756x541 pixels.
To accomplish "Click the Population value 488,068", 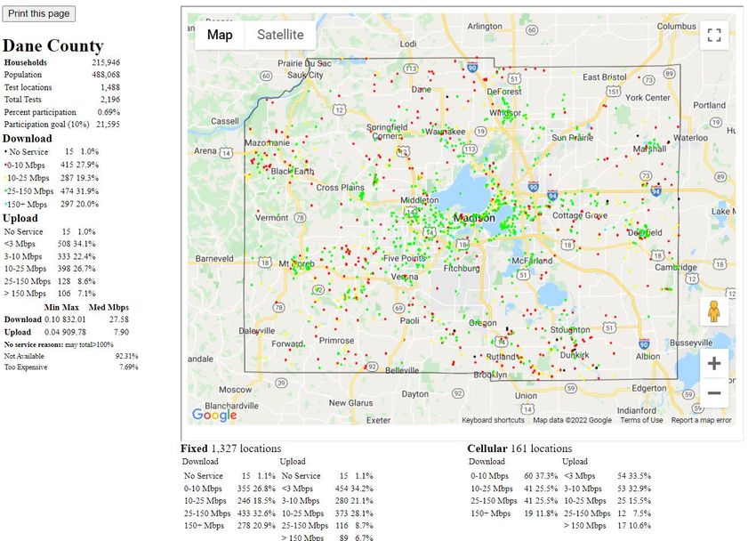I will pyautogui.click(x=106, y=74).
